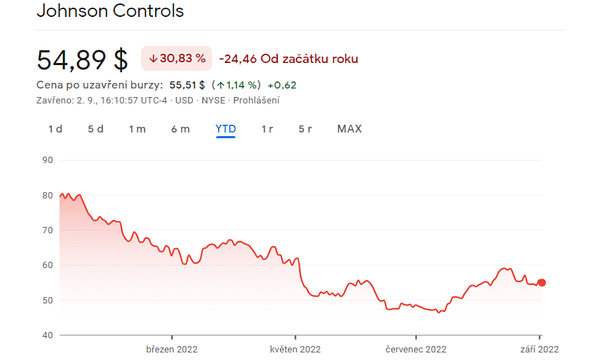The width and height of the screenshot is (600, 360).
Task: Click the down-arrow 30,83 % change badge
Action: 176,58
